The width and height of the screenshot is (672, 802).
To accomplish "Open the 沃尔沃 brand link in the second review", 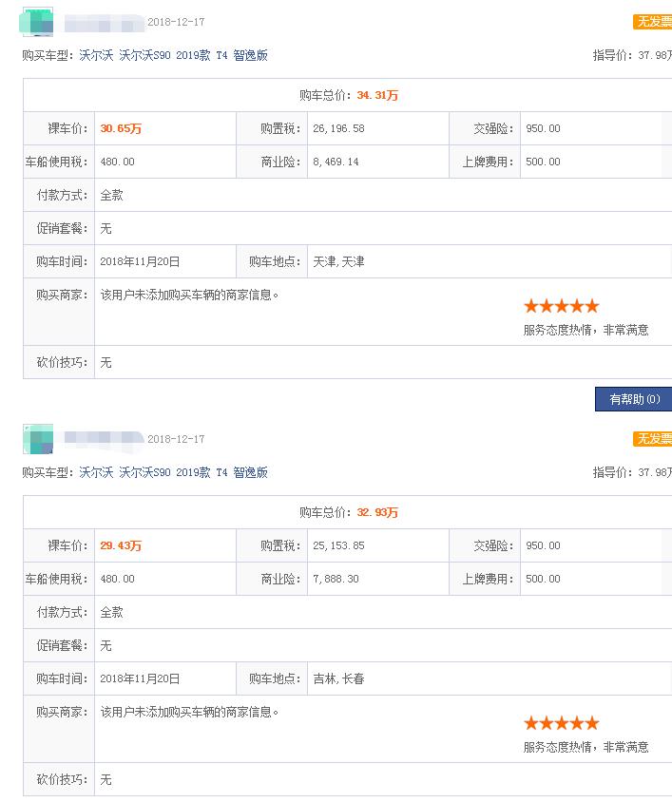I will coord(95,472).
